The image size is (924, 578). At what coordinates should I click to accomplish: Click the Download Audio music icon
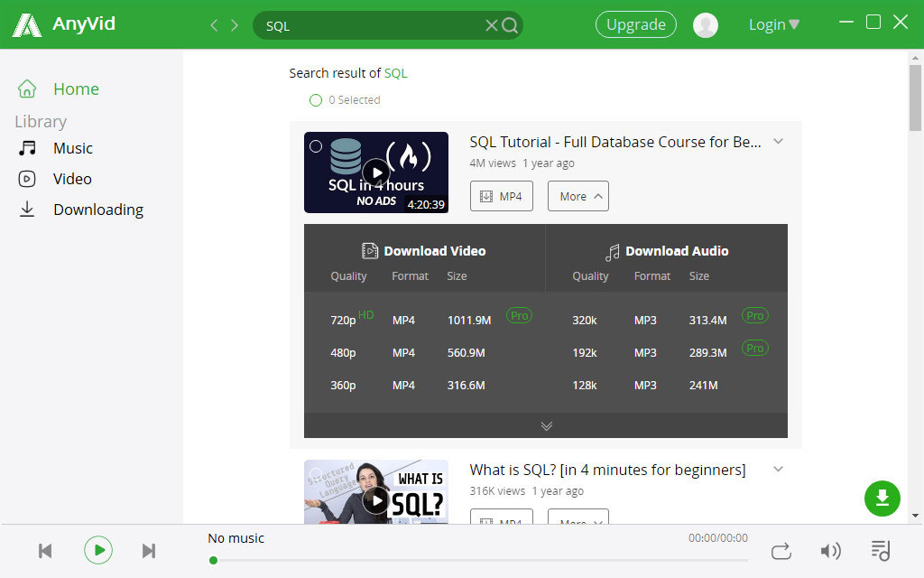click(613, 252)
